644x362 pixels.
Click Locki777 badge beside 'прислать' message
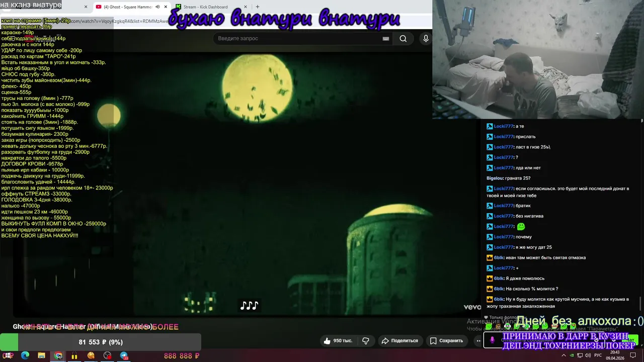pyautogui.click(x=490, y=137)
